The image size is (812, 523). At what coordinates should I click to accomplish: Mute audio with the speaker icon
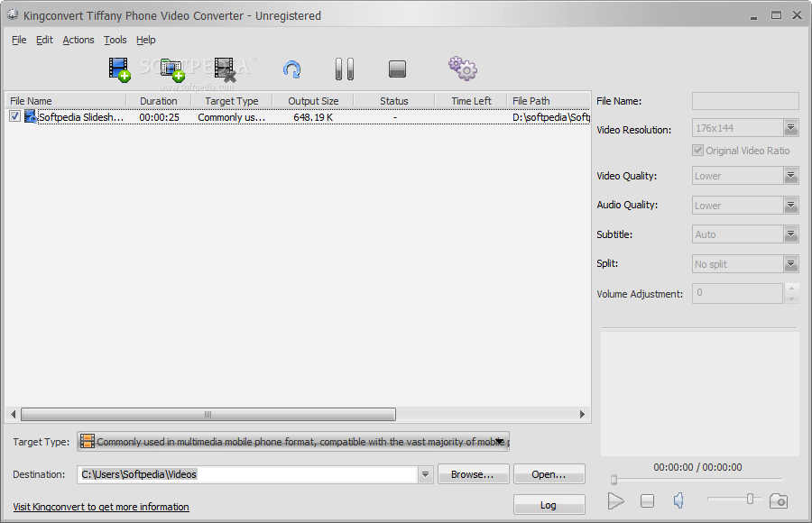click(x=678, y=500)
